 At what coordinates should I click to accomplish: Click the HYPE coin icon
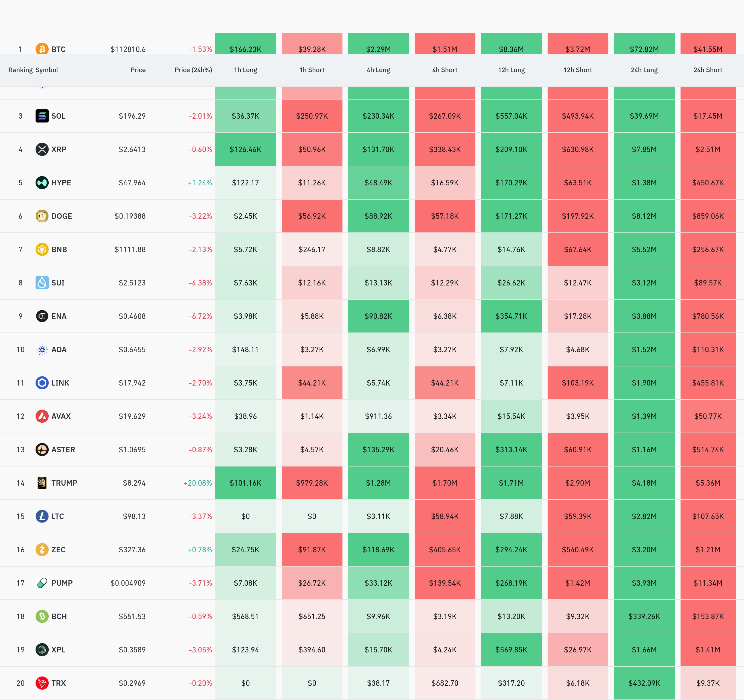(42, 183)
